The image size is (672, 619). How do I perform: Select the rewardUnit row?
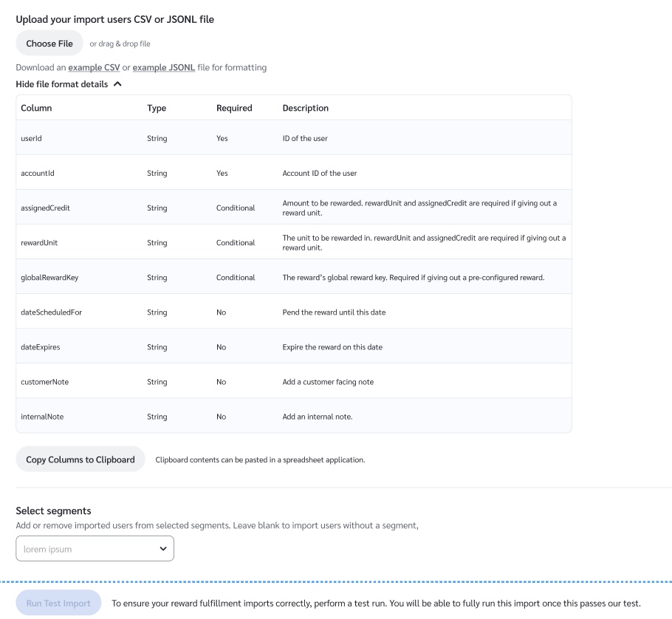[39, 243]
